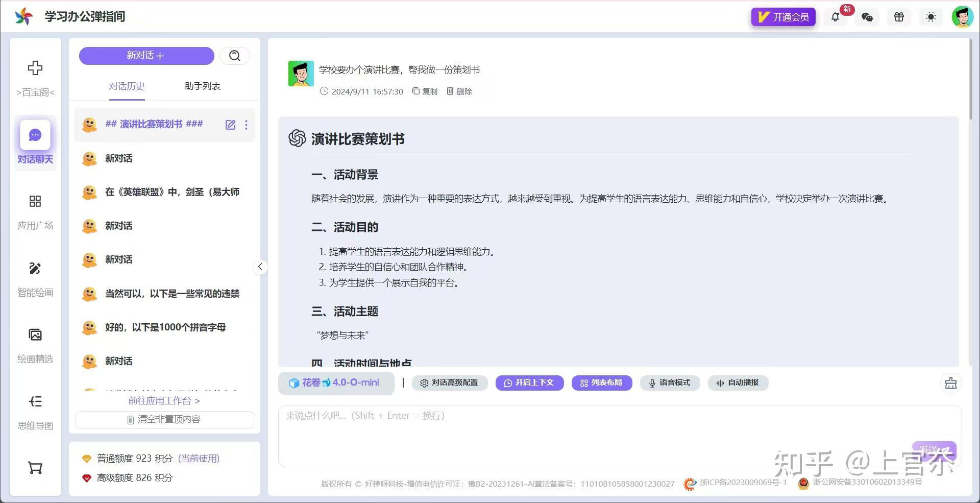Click the user avatar in the message

[301, 74]
